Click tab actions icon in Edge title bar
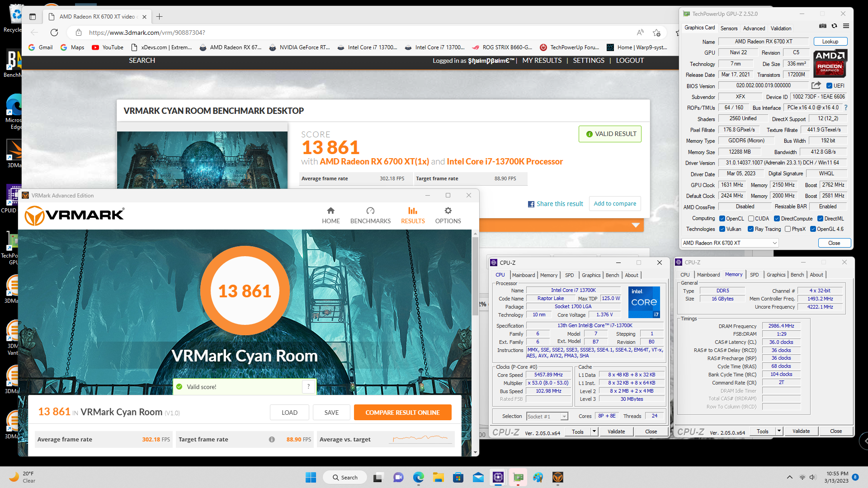Screen dimensions: 868x488 click(x=33, y=17)
